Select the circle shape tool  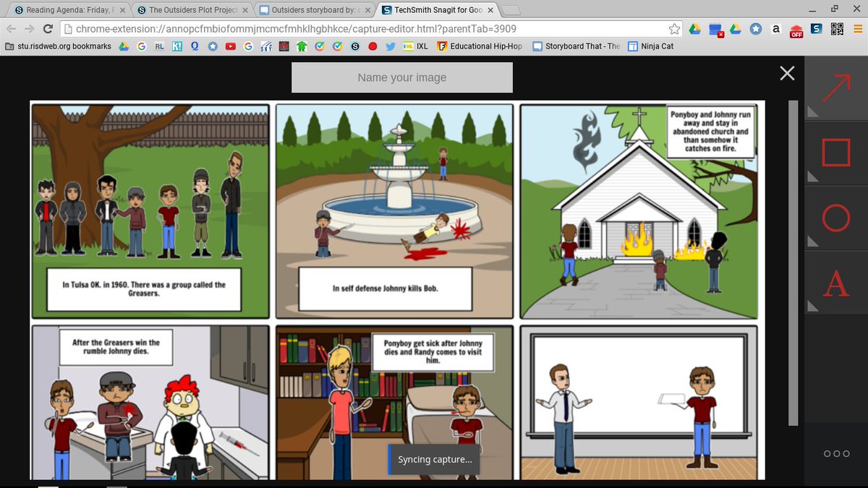coord(836,218)
